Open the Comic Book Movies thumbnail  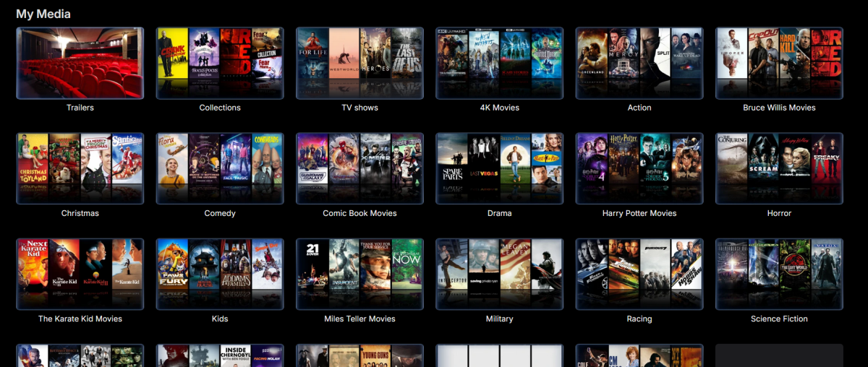359,168
